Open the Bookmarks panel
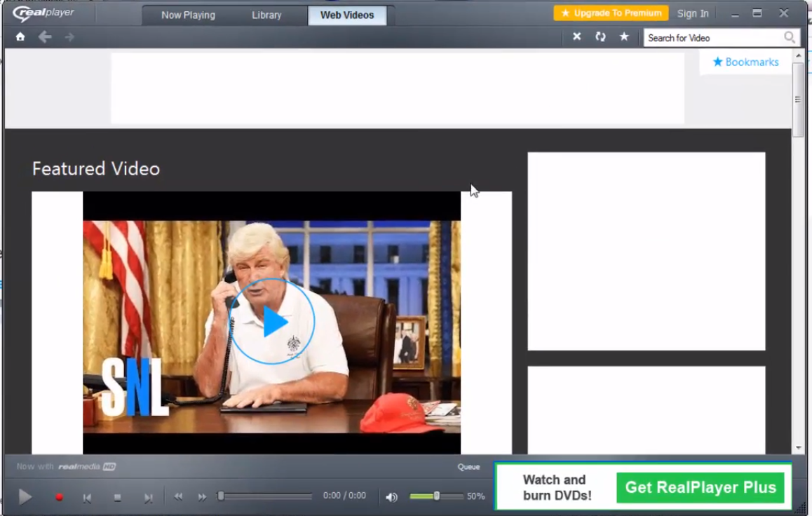 point(745,62)
